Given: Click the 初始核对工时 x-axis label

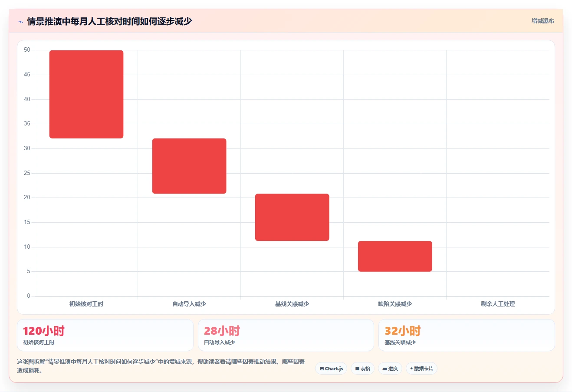Looking at the screenshot, I should tap(86, 304).
